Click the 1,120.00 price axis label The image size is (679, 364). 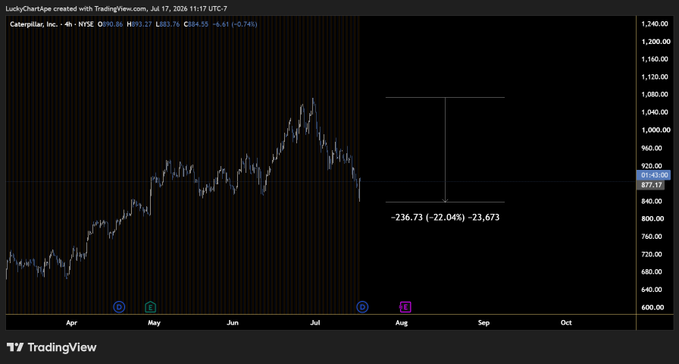655,77
